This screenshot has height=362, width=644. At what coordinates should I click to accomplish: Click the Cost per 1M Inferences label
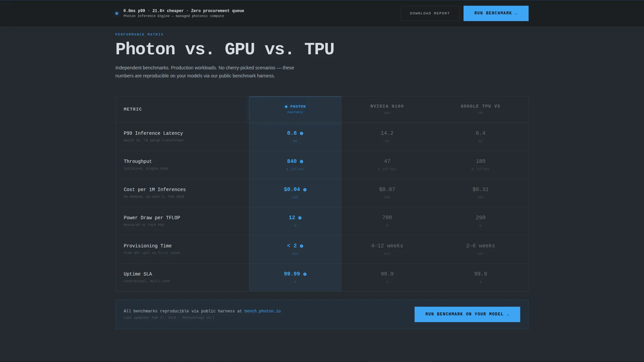tap(155, 190)
